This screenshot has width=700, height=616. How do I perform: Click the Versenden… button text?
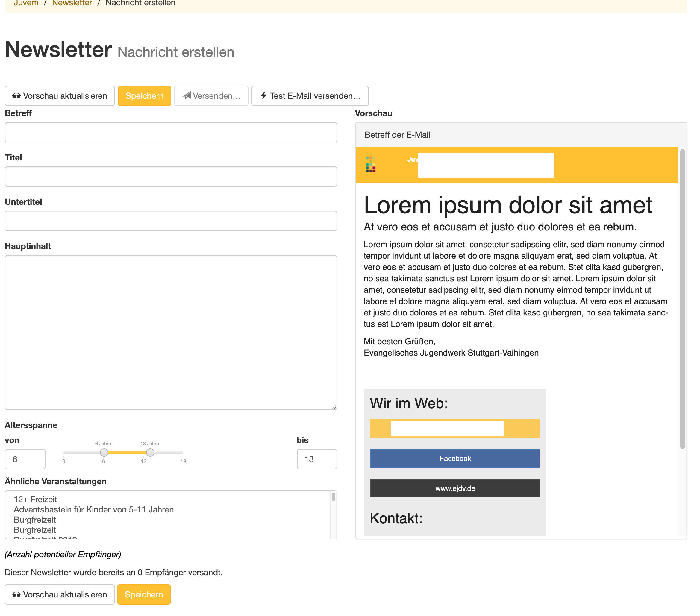[x=217, y=96]
